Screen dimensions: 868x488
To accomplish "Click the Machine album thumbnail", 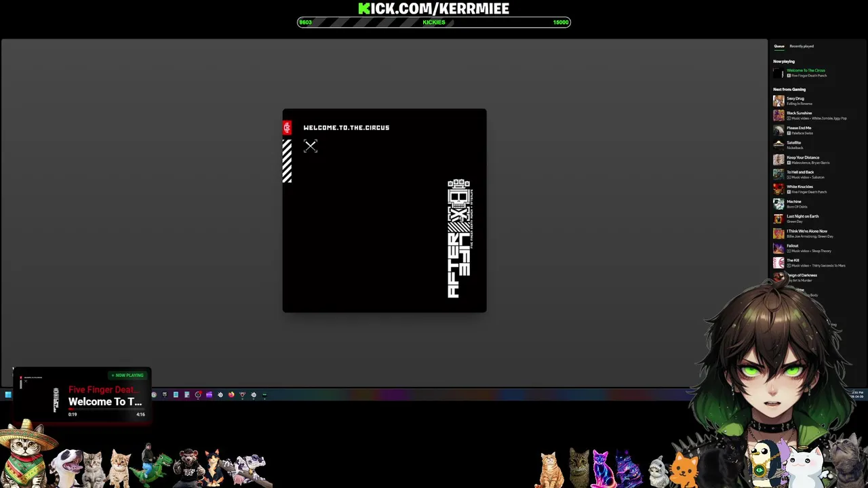I will (778, 204).
